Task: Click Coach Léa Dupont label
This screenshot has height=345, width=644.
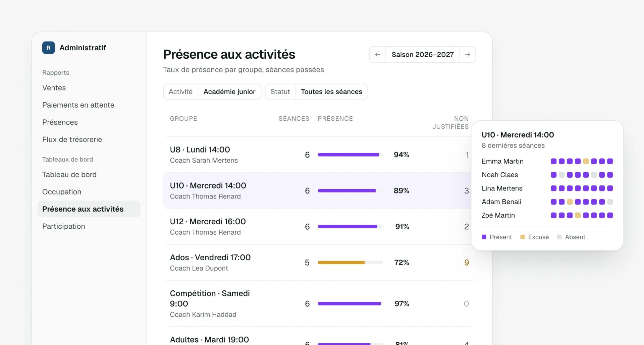Action: (199, 268)
